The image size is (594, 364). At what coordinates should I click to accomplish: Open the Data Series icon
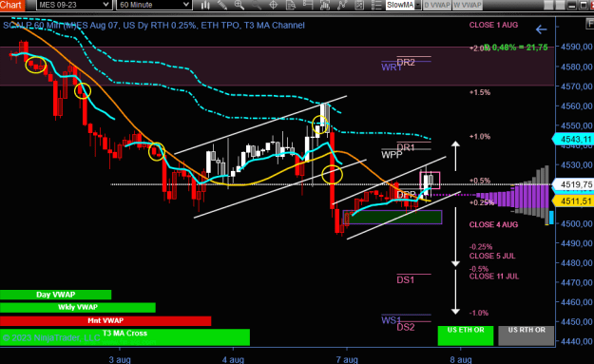pos(325,5)
